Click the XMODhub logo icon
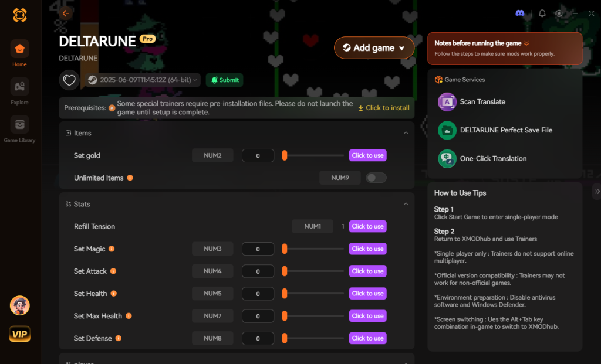 (x=19, y=15)
